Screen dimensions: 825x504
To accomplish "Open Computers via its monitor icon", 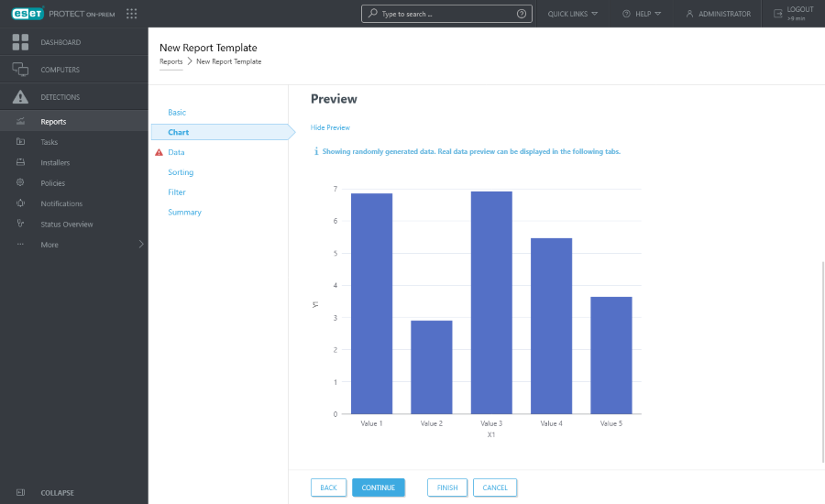I will pyautogui.click(x=20, y=70).
